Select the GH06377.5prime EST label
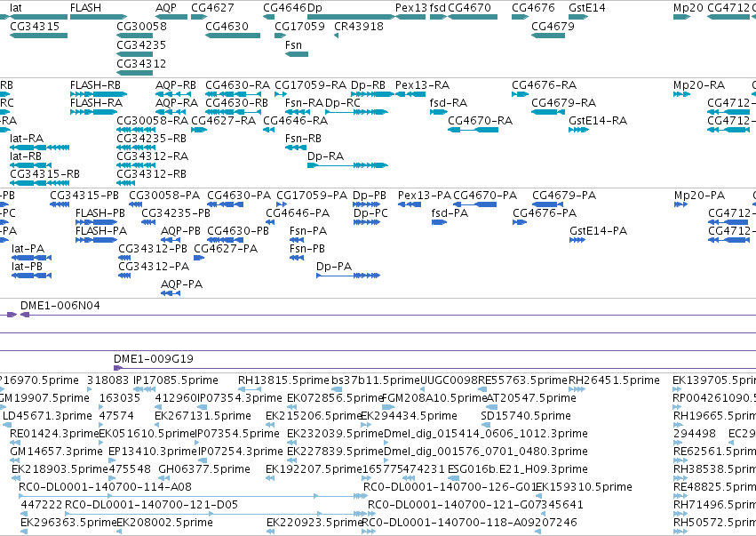The width and height of the screenshot is (756, 536). pos(204,469)
